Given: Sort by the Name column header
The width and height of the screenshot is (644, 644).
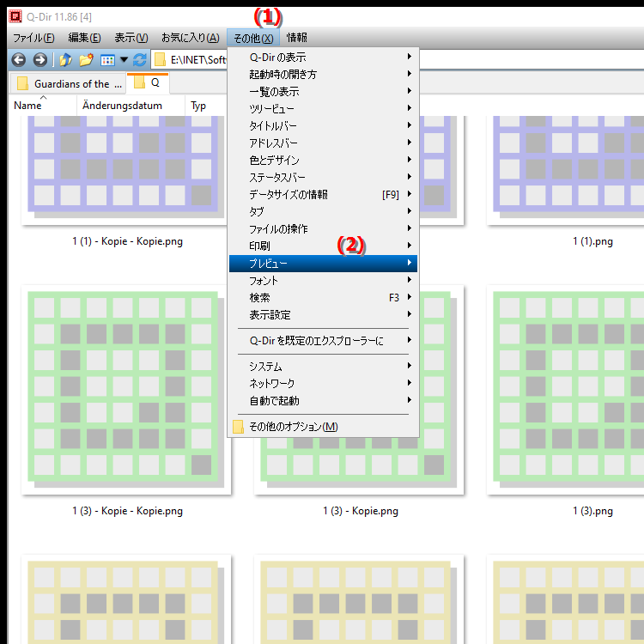Looking at the screenshot, I should point(42,106).
